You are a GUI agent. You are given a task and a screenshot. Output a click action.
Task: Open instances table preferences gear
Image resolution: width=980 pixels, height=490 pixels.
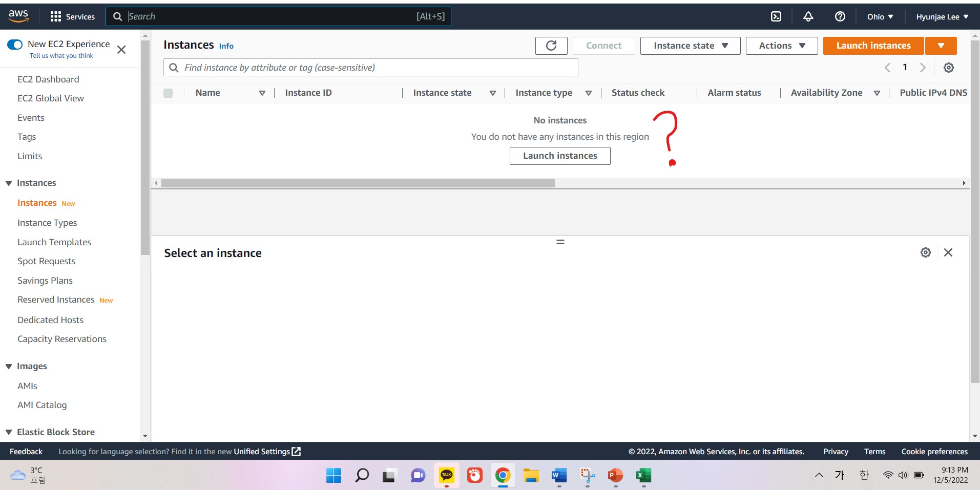point(949,68)
